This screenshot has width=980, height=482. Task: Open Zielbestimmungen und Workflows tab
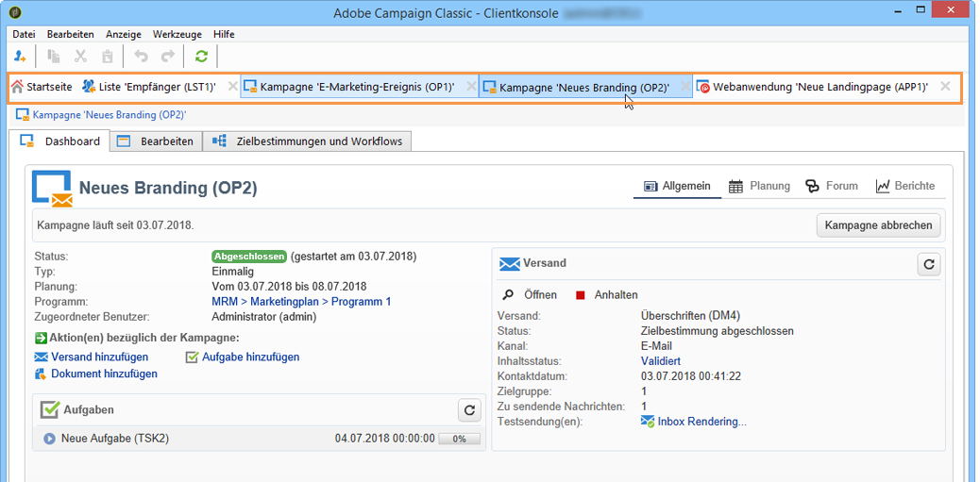click(307, 141)
